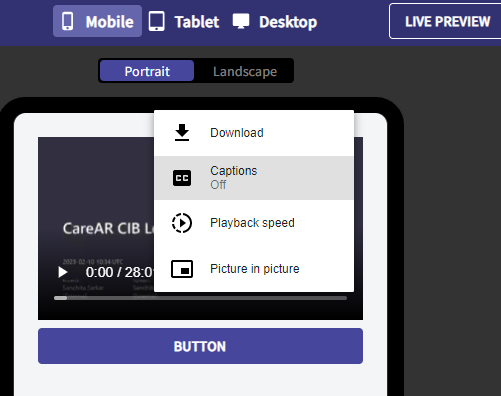Select the Mobile device view

(x=97, y=21)
